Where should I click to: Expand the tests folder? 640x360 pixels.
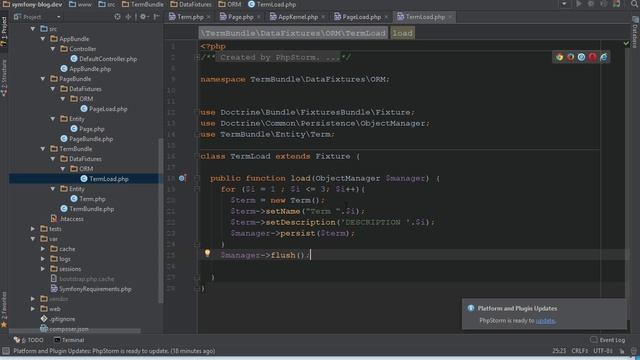point(33,229)
